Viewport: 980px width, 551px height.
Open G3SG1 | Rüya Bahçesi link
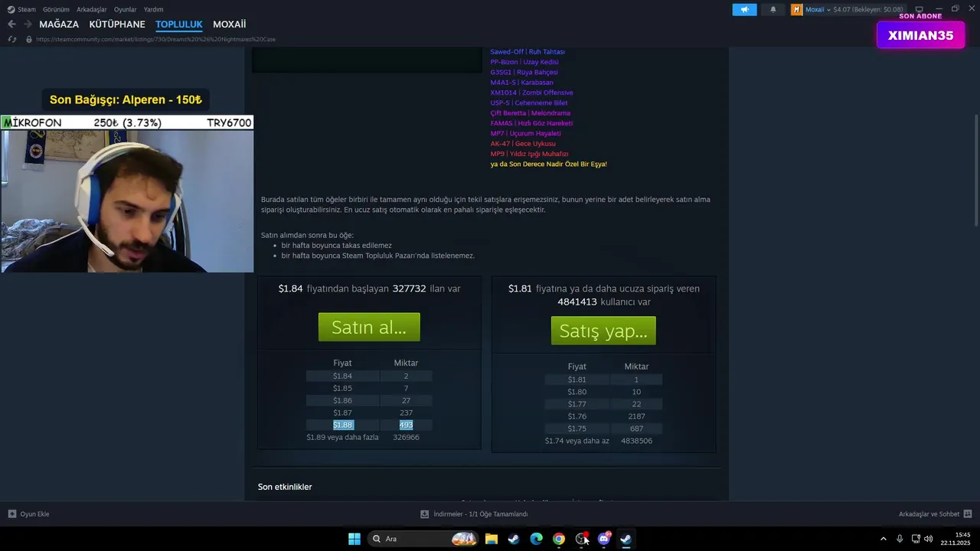point(524,72)
